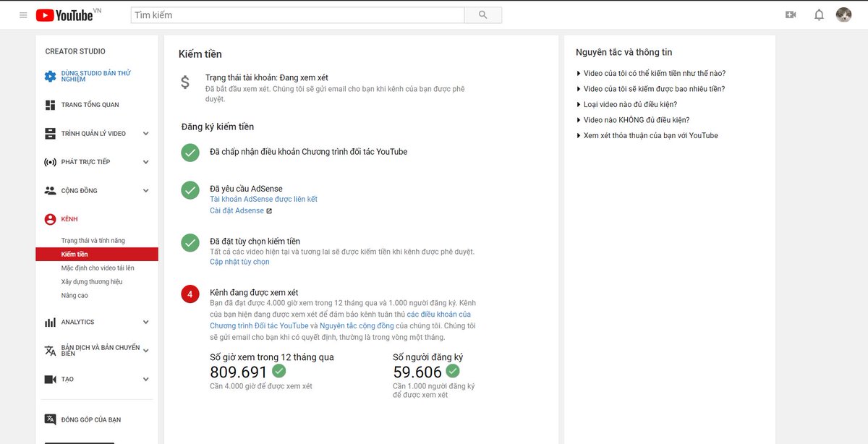Click the create video camera icon

[x=791, y=15]
